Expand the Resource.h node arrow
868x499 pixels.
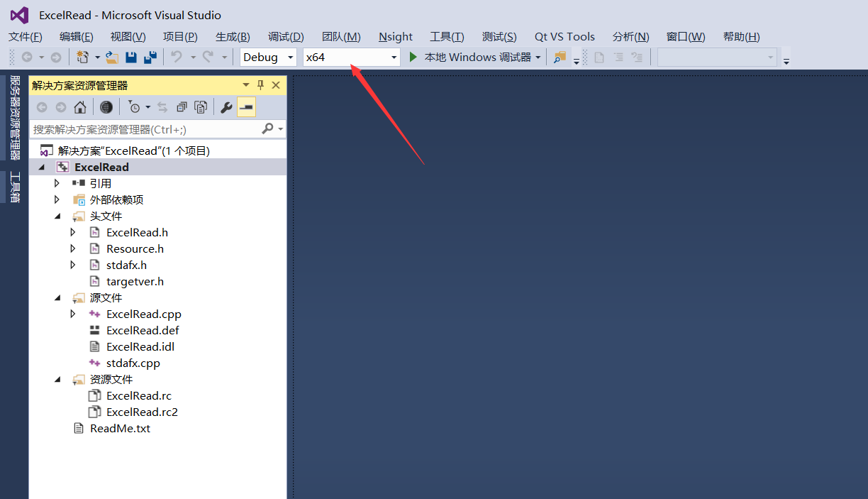[x=73, y=248]
